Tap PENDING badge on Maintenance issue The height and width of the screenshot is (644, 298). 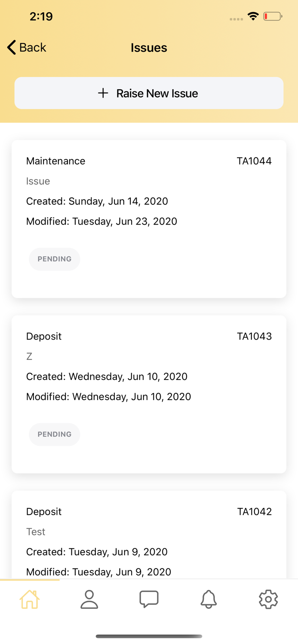55,259
